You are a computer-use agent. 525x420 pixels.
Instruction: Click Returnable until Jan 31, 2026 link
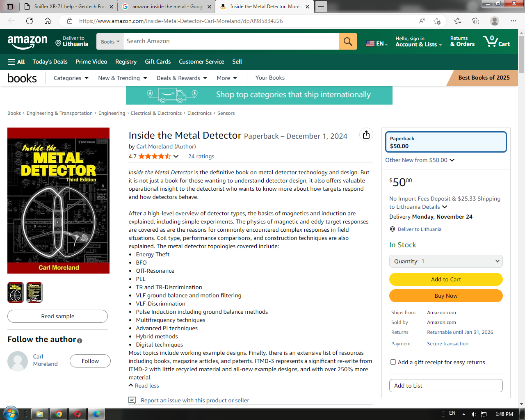(460, 332)
